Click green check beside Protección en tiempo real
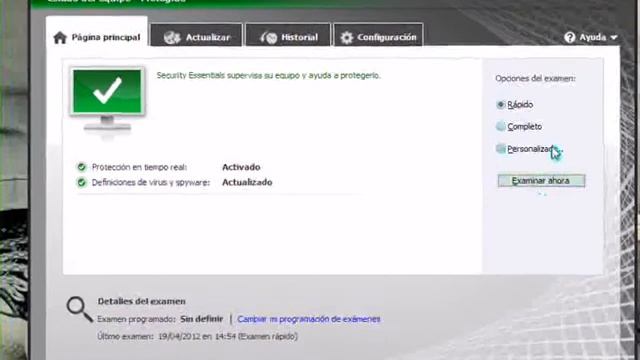The width and height of the screenshot is (640, 360). click(82, 167)
